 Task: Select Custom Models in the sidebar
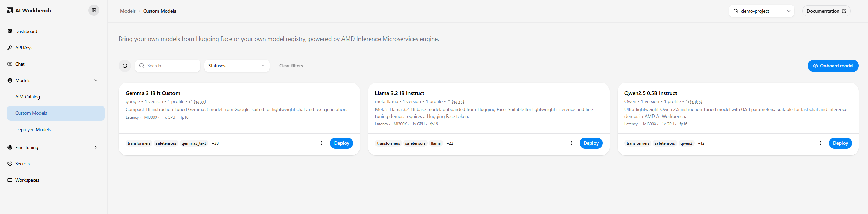click(x=56, y=113)
